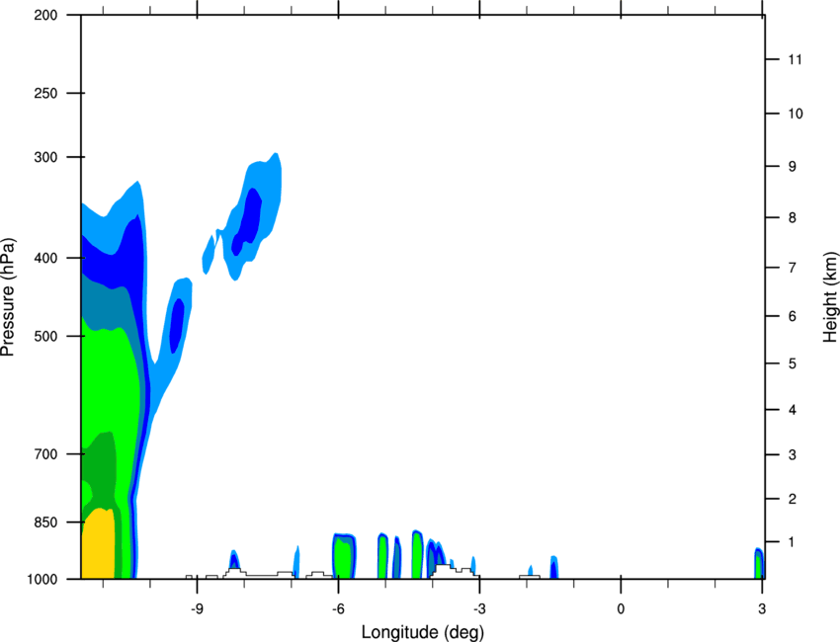Click the 3 km height label
840x642 pixels.
pos(792,455)
